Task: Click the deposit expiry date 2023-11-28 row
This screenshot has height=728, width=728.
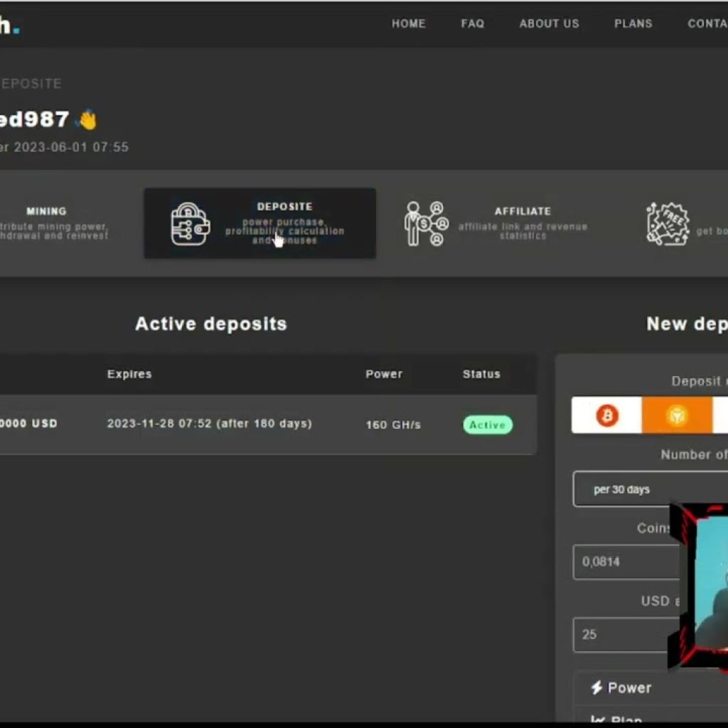Action: pos(209,424)
